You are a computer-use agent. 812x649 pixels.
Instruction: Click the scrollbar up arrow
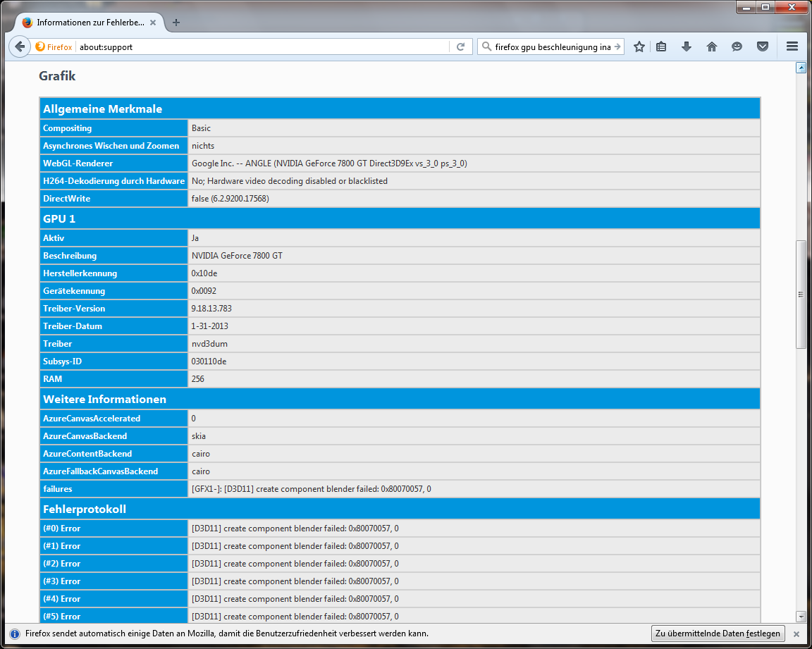801,68
